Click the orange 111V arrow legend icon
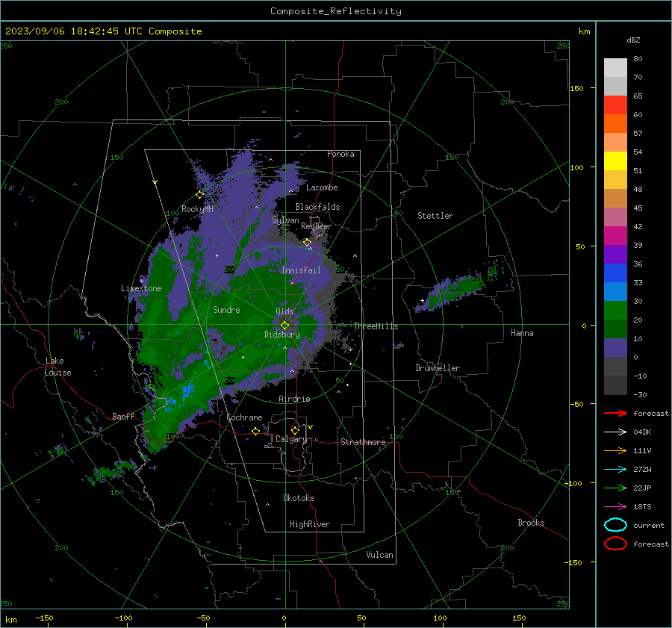This screenshot has width=672, height=628. point(615,450)
